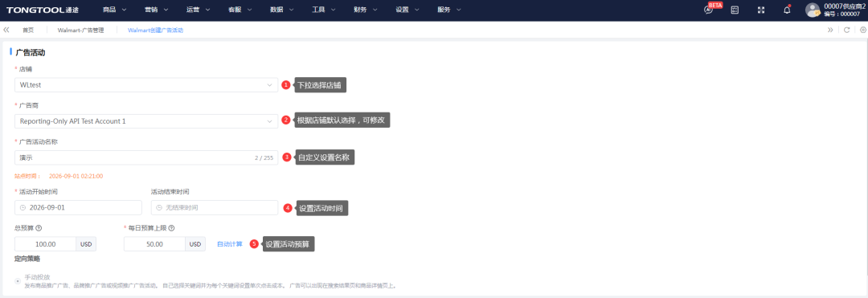
Task: Open the 店铺 dropdown showing WLtest
Action: pos(146,85)
